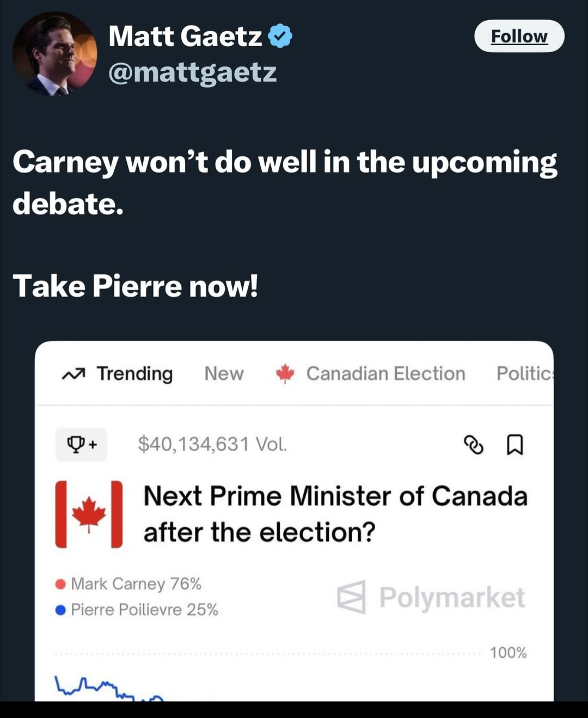Switch to the Politics tab
588x718 pixels.
coord(524,373)
